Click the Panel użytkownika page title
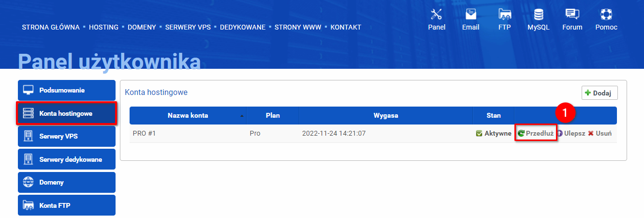Viewport: 644px width, 218px height. (109, 62)
